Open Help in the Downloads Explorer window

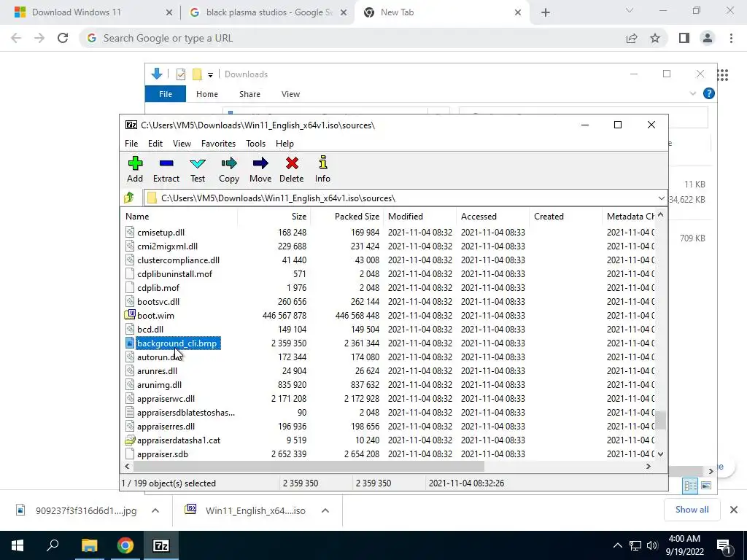pyautogui.click(x=709, y=93)
